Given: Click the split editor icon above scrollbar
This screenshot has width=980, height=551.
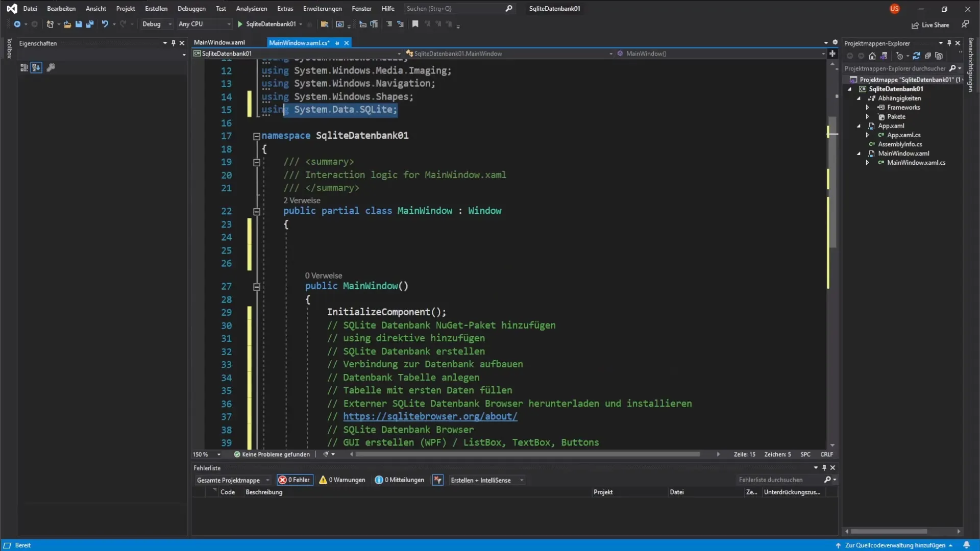Looking at the screenshot, I should tap(832, 54).
